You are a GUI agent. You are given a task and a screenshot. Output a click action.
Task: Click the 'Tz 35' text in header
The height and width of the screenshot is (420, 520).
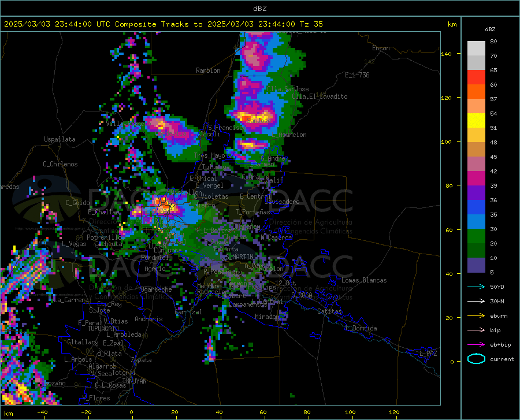click(x=311, y=24)
